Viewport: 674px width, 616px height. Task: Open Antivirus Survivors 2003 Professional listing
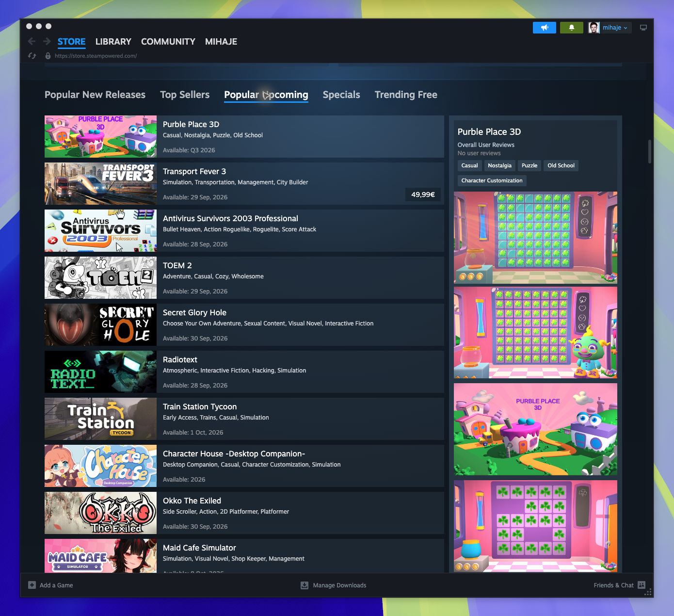(x=244, y=230)
